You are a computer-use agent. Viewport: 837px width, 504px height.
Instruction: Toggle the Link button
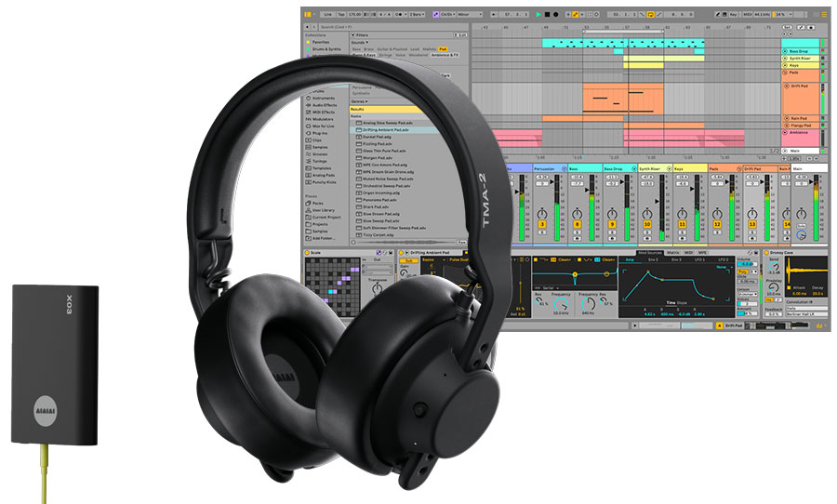(x=327, y=15)
